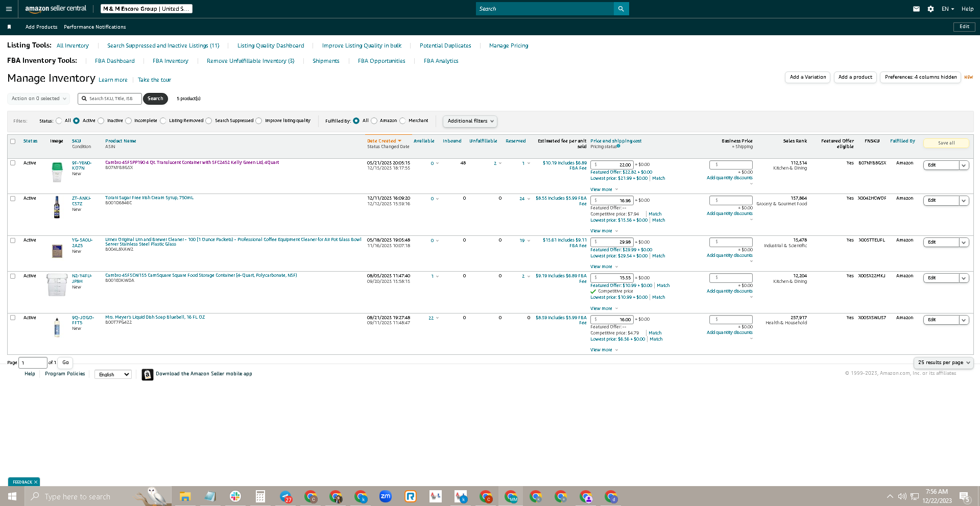Open Torani syrup bottle product image
Image resolution: width=980 pixels, height=506 pixels.
coord(57,207)
